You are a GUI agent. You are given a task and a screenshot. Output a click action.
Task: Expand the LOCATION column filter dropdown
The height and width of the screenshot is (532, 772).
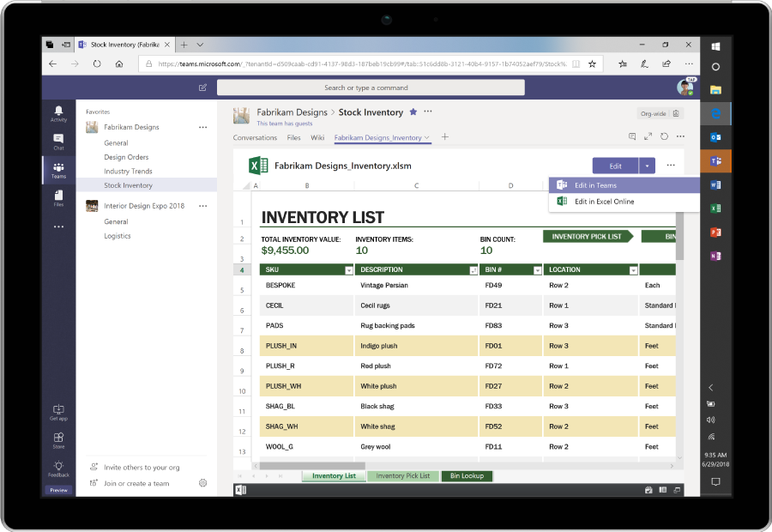click(633, 269)
